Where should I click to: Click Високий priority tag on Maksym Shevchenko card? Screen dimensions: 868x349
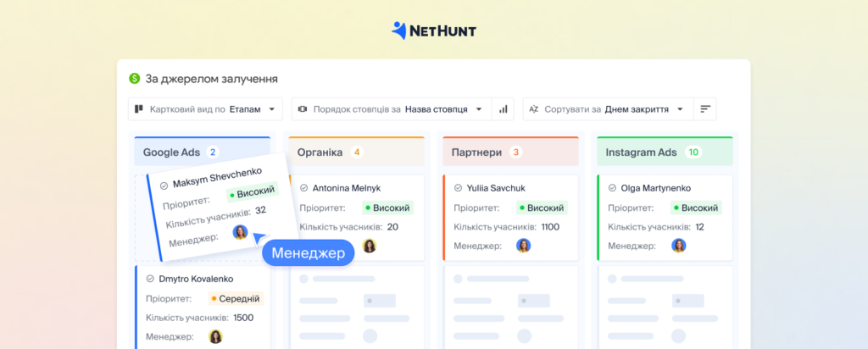[x=253, y=192]
